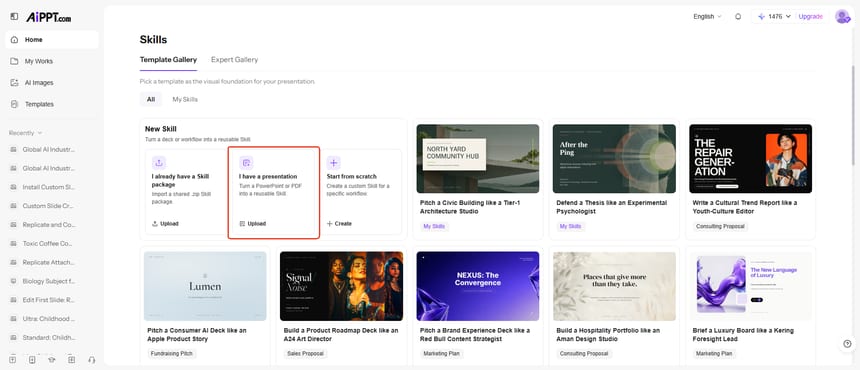Switch to the Expert Gallery tab
The image size is (860, 370).
[x=234, y=60]
